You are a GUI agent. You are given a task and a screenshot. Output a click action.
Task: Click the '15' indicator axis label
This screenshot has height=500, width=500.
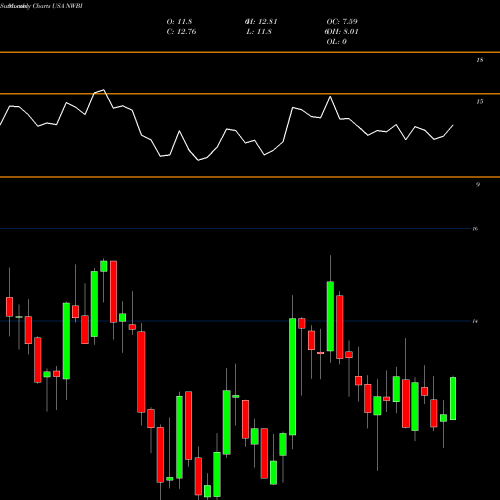[480, 102]
